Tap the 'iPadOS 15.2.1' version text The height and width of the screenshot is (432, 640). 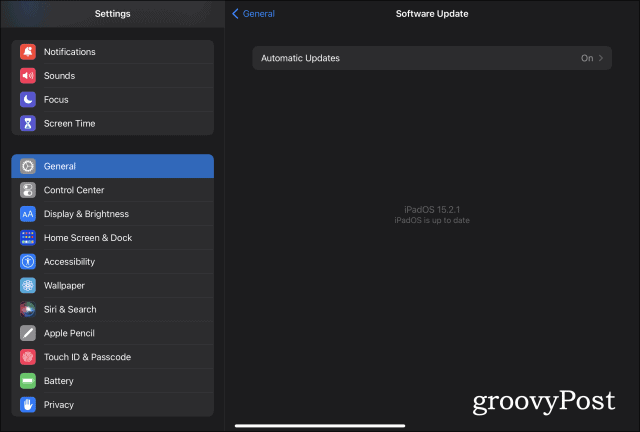pos(432,209)
